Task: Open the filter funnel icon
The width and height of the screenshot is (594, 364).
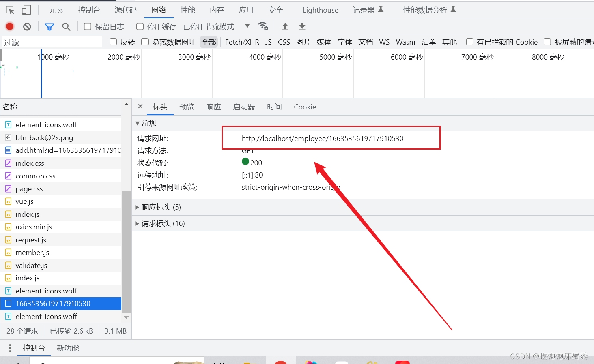Action: tap(49, 26)
